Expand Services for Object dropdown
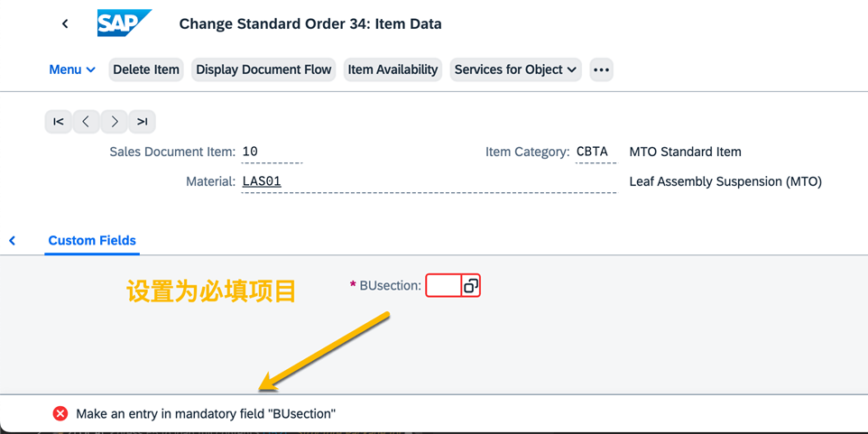This screenshot has width=868, height=434. click(515, 69)
